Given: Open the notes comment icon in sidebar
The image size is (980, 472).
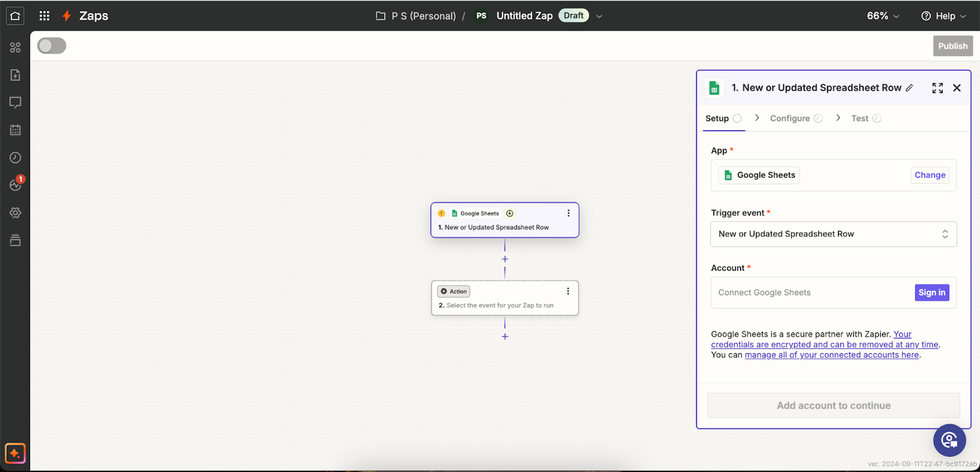Looking at the screenshot, I should click(x=15, y=102).
